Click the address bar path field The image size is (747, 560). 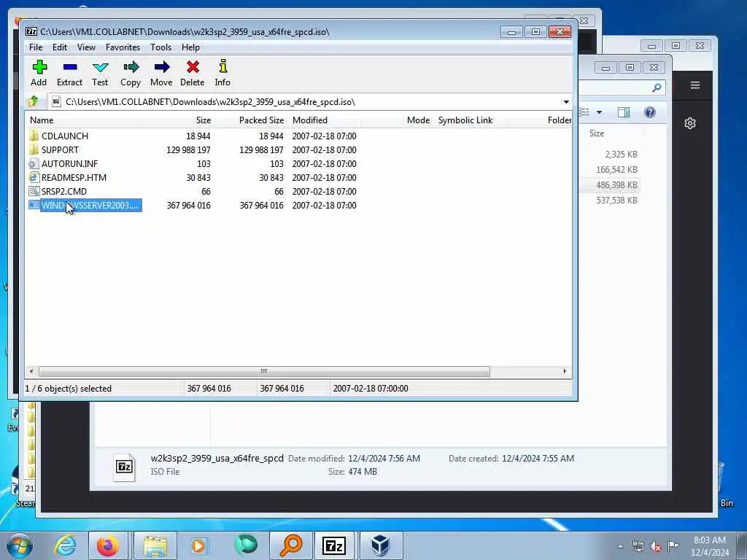click(305, 102)
